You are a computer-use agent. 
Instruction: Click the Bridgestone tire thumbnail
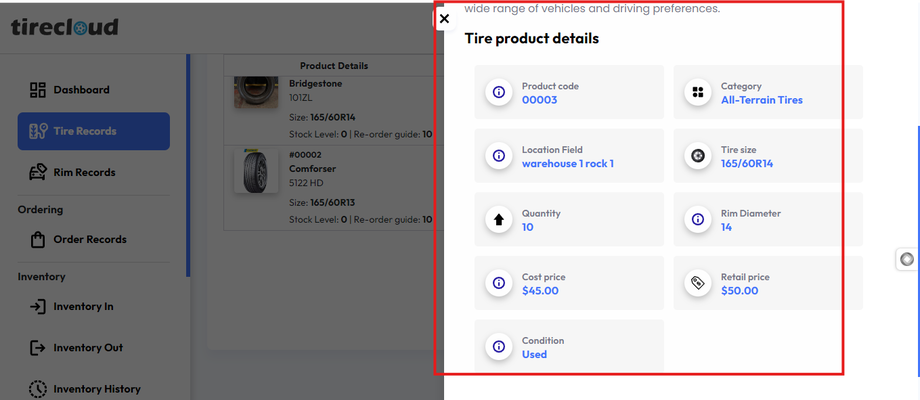[255, 92]
